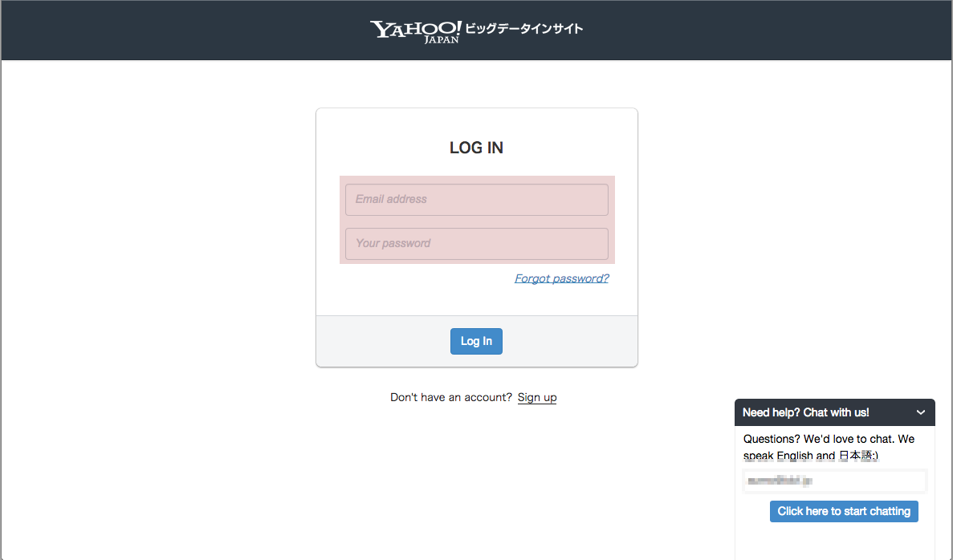Click the 'Need help? Chat with us!' header
Image resolution: width=953 pixels, height=560 pixels.
pos(834,412)
